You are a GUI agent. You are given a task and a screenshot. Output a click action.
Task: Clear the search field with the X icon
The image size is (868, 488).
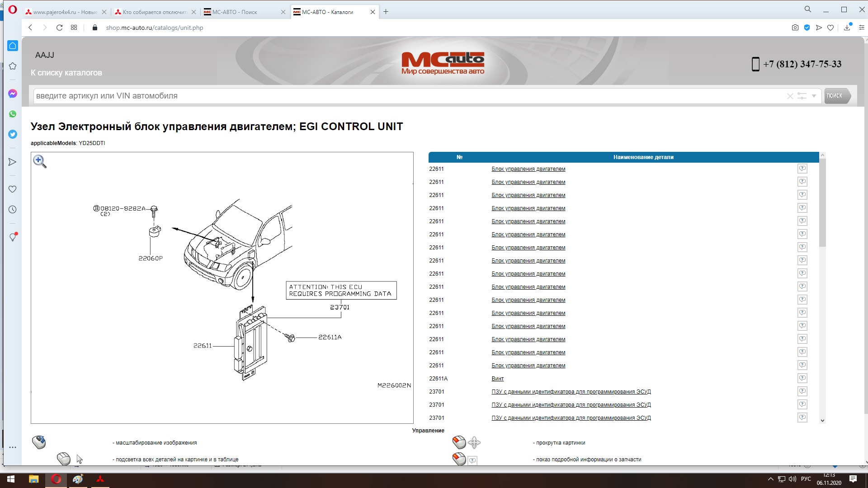790,96
